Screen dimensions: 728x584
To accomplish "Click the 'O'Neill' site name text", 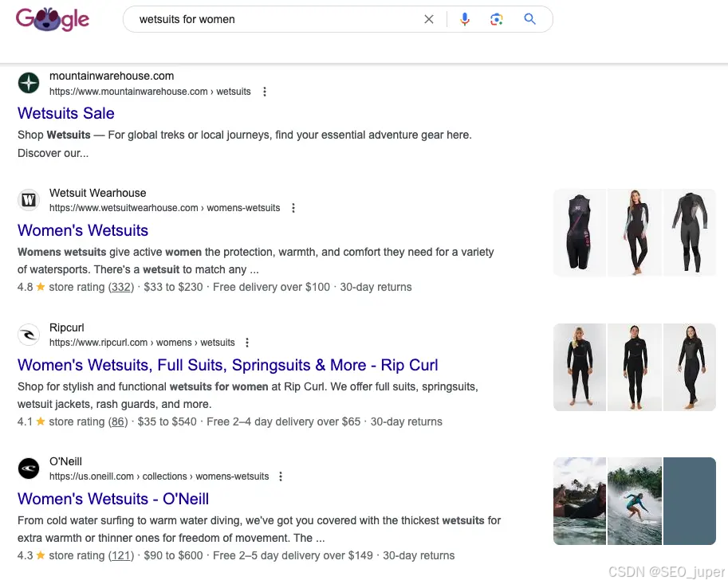I will click(65, 461).
